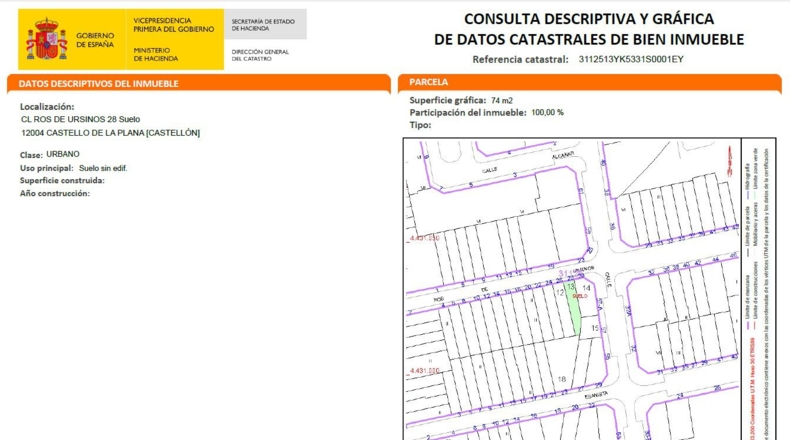Click the 'Uso principal:' label
Image resolution: width=790 pixels, height=440 pixels.
coord(47,168)
